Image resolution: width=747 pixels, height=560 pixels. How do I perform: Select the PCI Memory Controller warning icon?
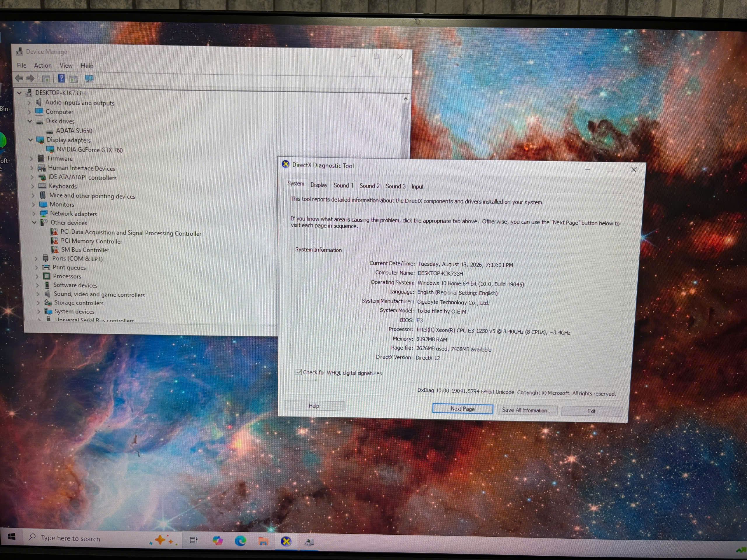(x=54, y=240)
